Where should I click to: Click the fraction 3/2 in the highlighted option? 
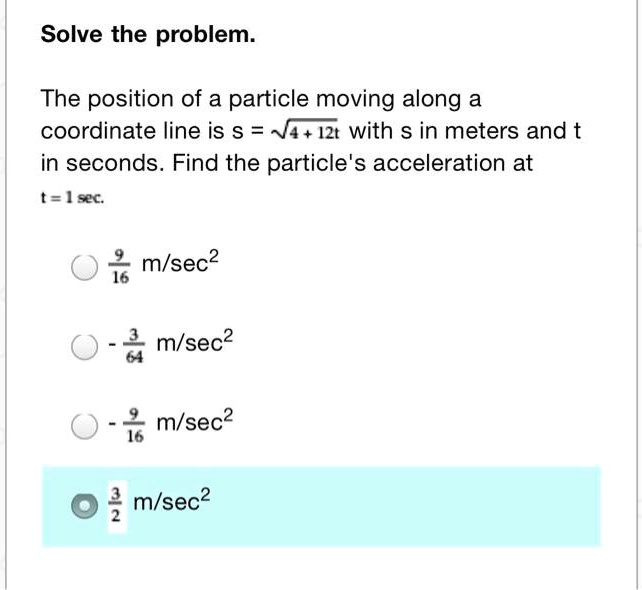coord(116,507)
